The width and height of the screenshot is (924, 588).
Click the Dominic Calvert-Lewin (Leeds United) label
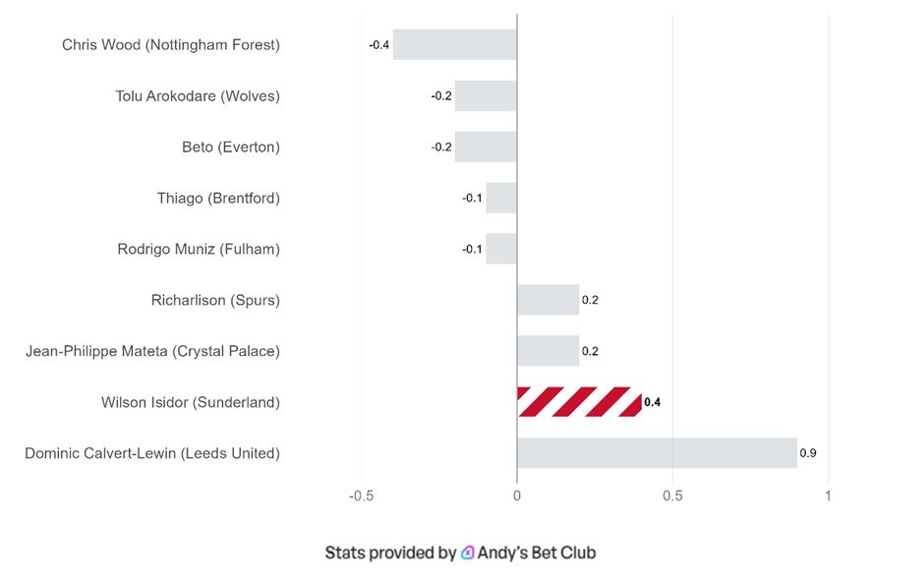(152, 453)
